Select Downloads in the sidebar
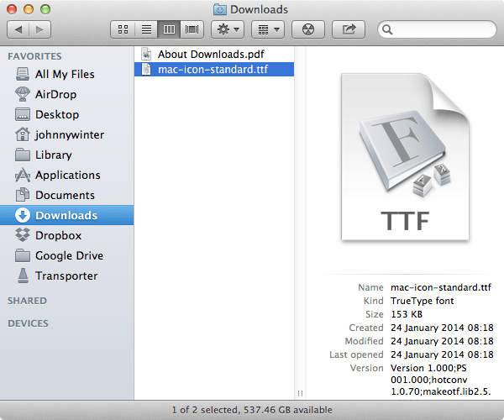The height and width of the screenshot is (420, 504). (66, 215)
